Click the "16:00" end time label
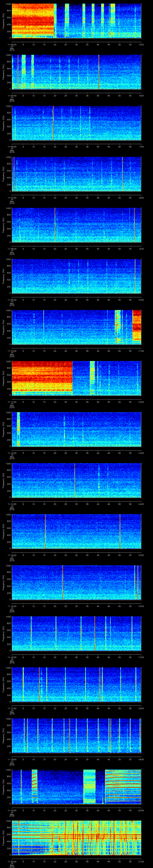153x868 pixels. 141,606
